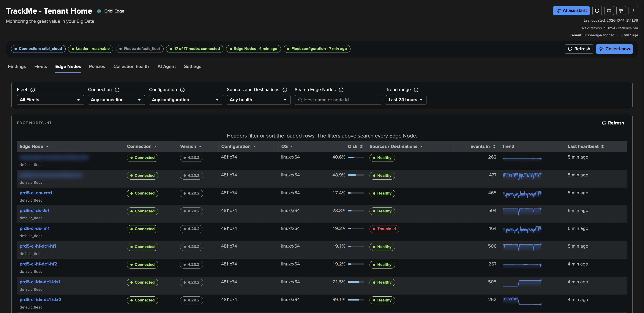Viewport: 644px width, 313px height.
Task: Click the Search Edge Nodes info icon
Action: (341, 90)
